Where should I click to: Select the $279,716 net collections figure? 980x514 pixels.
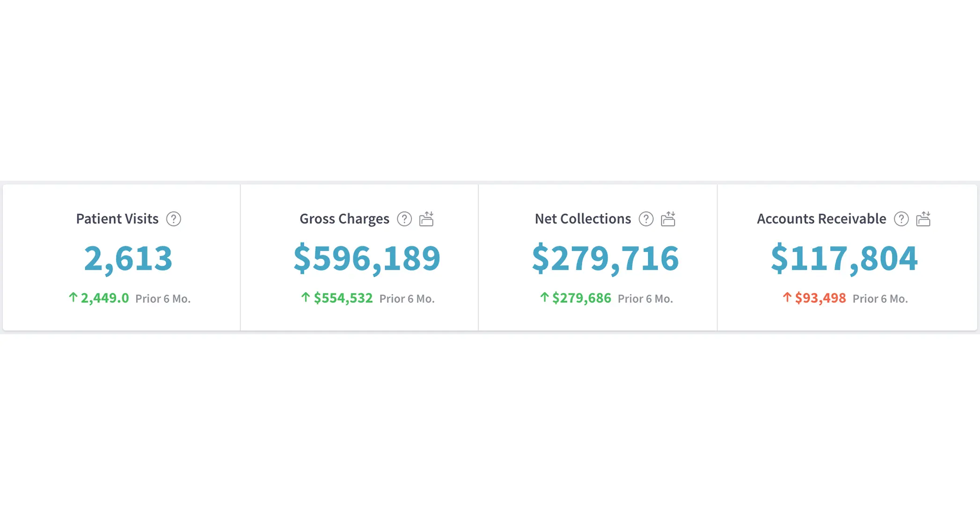(605, 258)
